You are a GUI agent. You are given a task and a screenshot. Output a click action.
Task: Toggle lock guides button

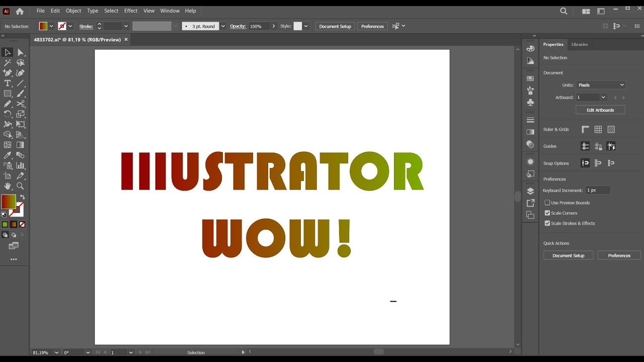(x=598, y=146)
